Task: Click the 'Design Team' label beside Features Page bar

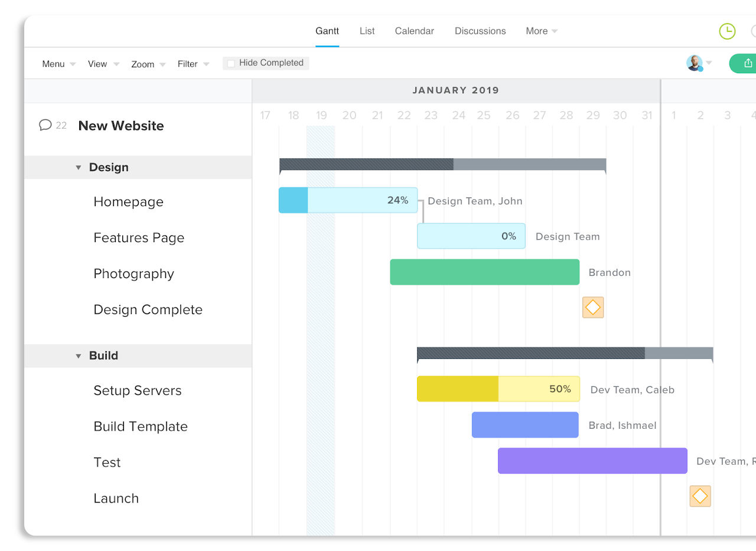Action: [x=568, y=237]
